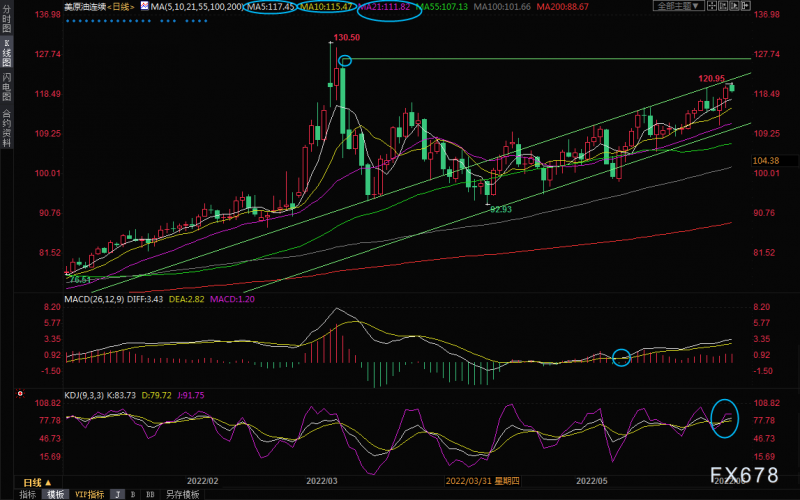Click 另存模板 to save template
This screenshot has height=500, width=800.
point(181,494)
